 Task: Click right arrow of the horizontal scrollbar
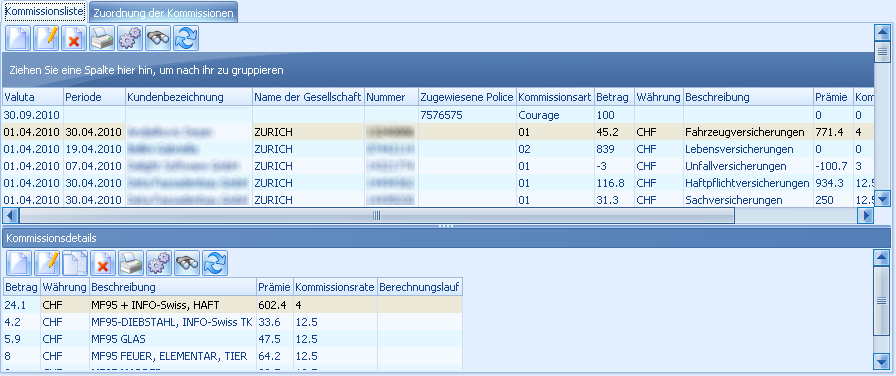click(x=866, y=215)
